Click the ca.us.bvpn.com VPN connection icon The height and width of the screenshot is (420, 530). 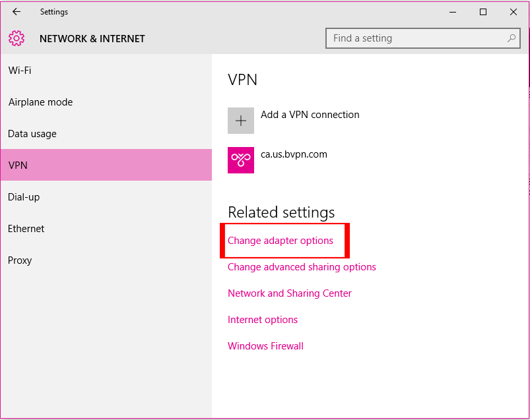241,160
